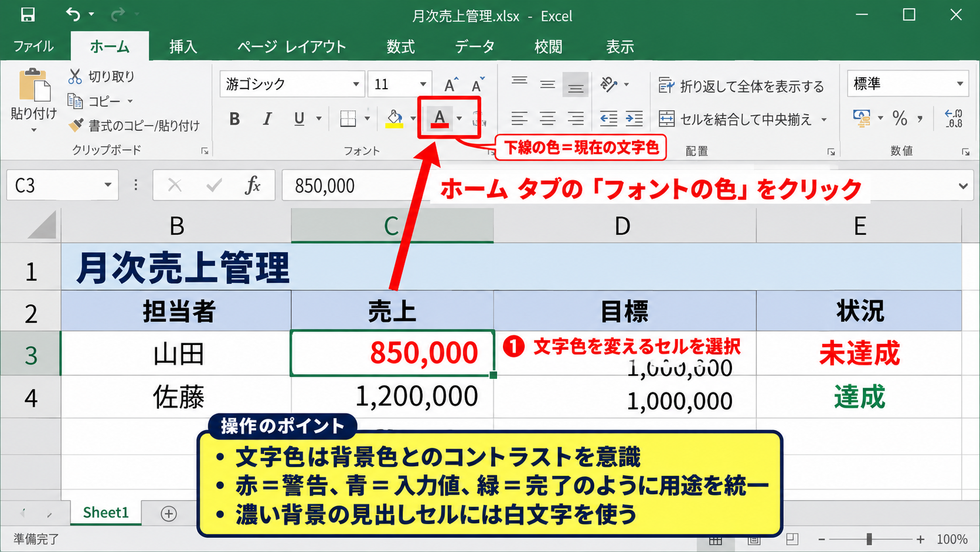Toggle Italic formatting

267,119
